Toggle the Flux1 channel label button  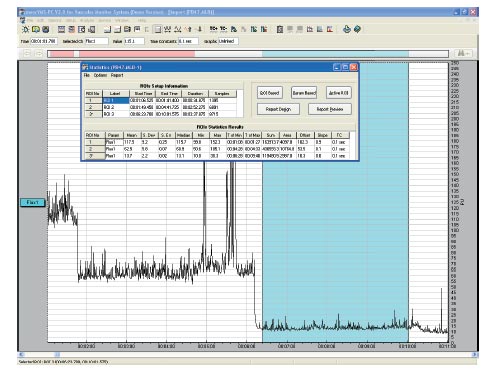[x=32, y=202]
